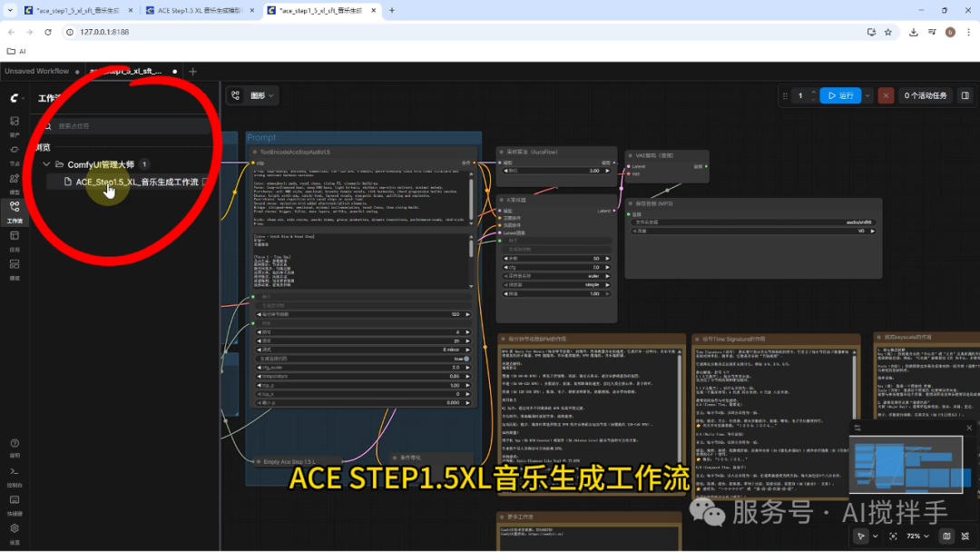This screenshot has height=552, width=980.
Task: Open the Workflows (工作流) sidebar panel
Action: pyautogui.click(x=15, y=212)
